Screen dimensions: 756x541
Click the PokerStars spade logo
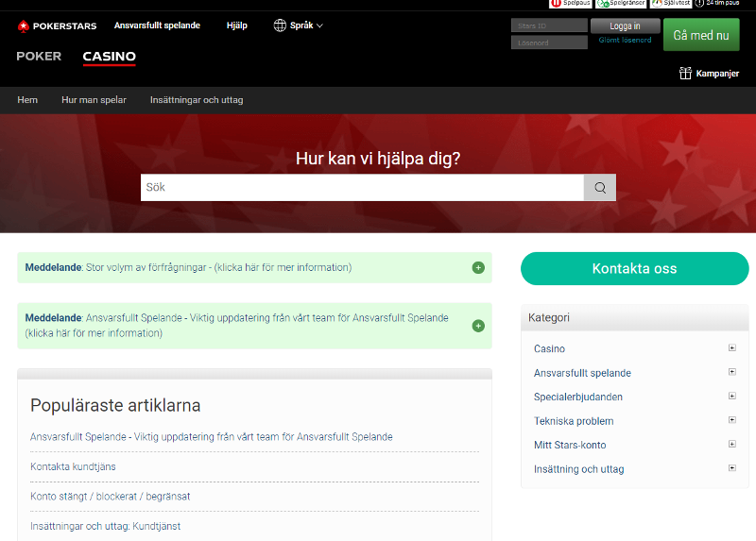tap(23, 26)
